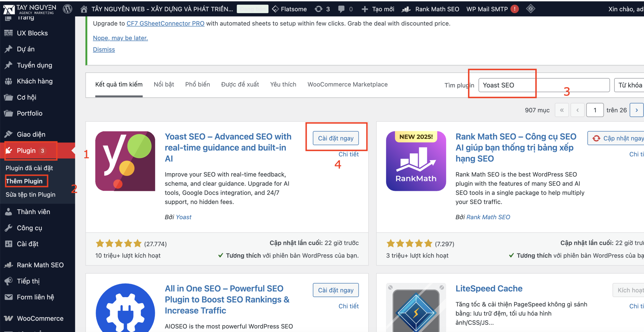Viewport: 644px width, 332px height.
Task: Click the Yoast SEO plugin logo thumbnail
Action: (x=125, y=161)
